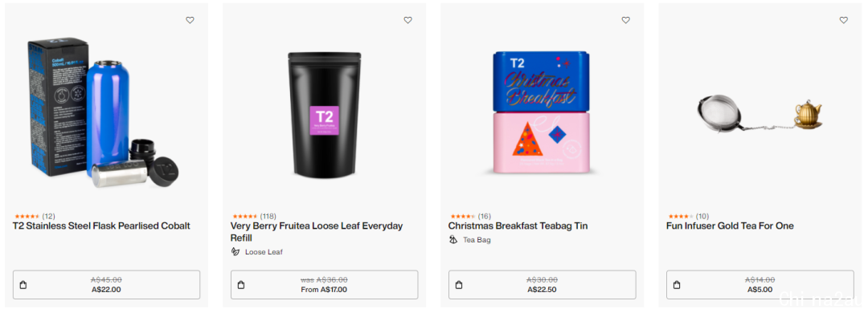Open T2 Stainless Steel Flask Pearlised Cobalt title
This screenshot has width=868, height=309.
coord(101,226)
